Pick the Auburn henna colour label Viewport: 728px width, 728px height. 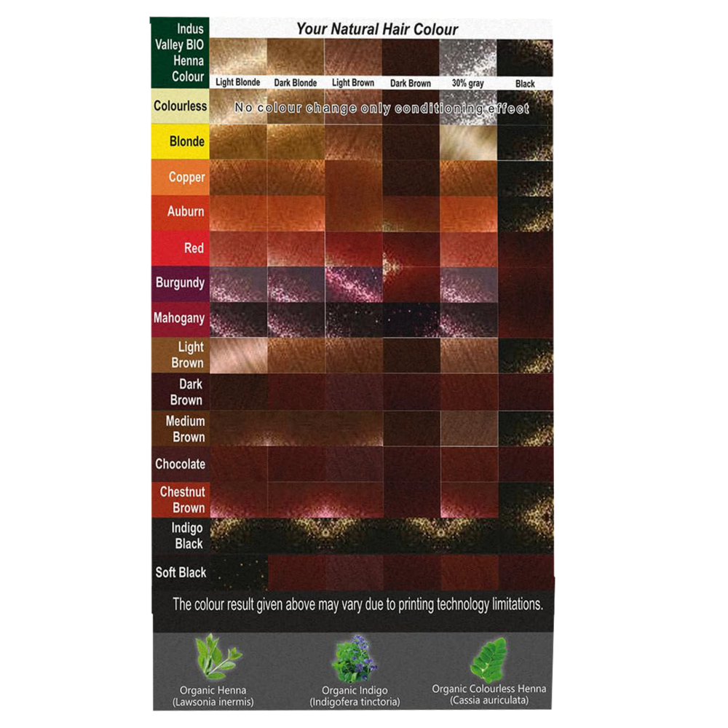click(x=180, y=213)
